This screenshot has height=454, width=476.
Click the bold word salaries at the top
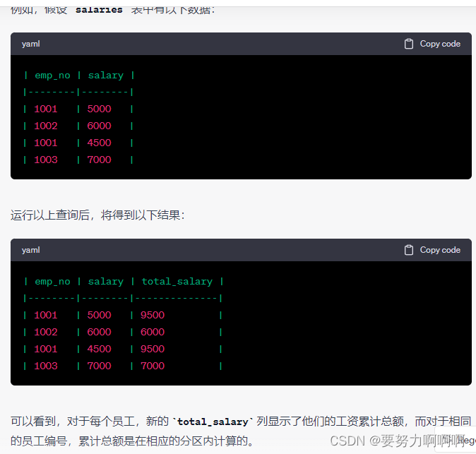(99, 10)
